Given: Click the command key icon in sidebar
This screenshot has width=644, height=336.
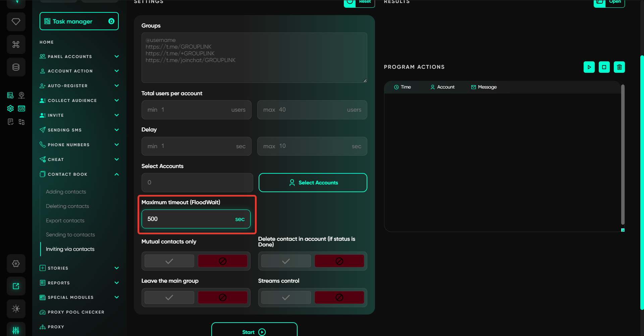Looking at the screenshot, I should click(x=16, y=44).
